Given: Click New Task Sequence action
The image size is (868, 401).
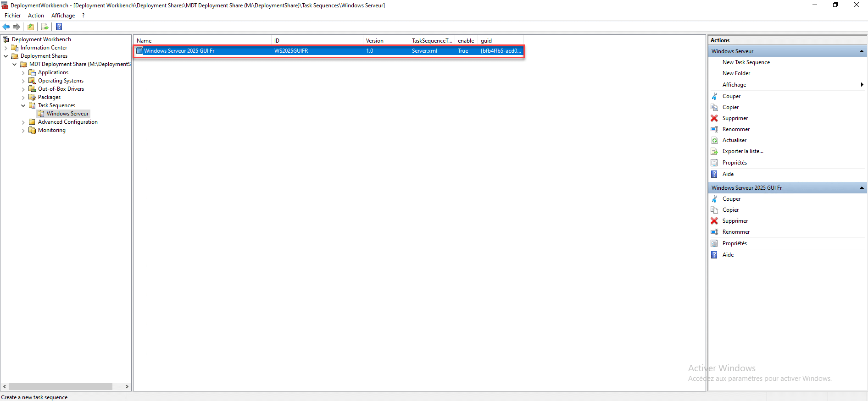Looking at the screenshot, I should point(746,62).
